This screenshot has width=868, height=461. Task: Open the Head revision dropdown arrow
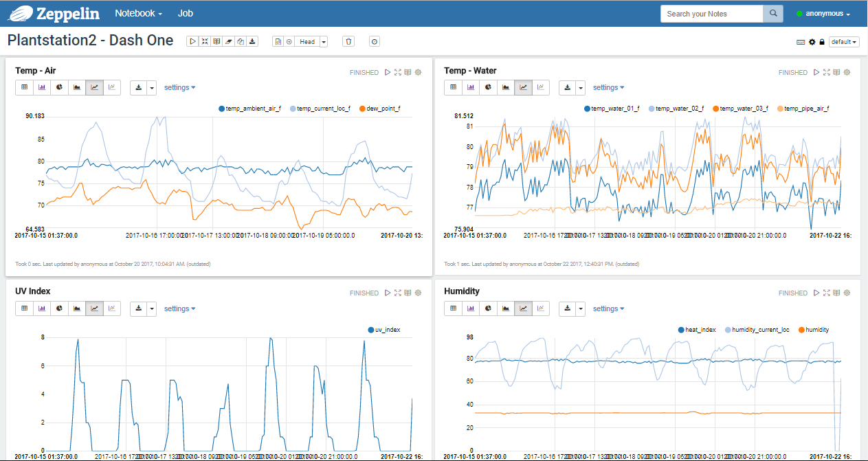(x=324, y=42)
